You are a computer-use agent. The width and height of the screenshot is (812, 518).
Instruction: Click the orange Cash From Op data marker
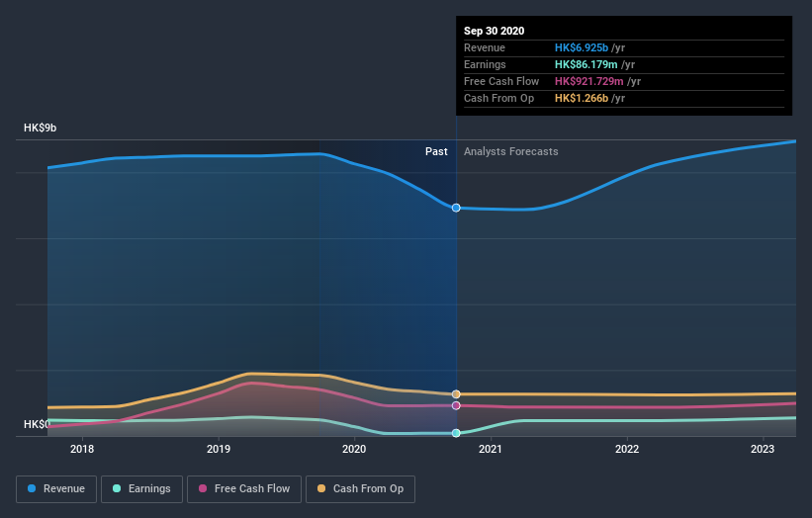[x=456, y=394]
